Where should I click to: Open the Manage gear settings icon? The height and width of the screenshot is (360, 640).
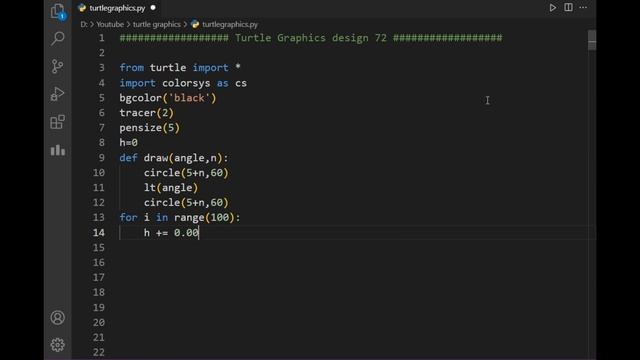(x=58, y=345)
